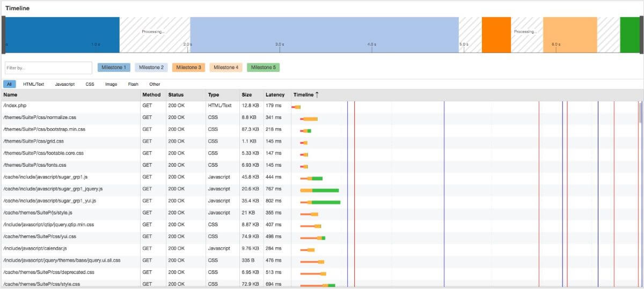644x289 pixels.
Task: Select the Javascript filter tab
Action: (65, 84)
